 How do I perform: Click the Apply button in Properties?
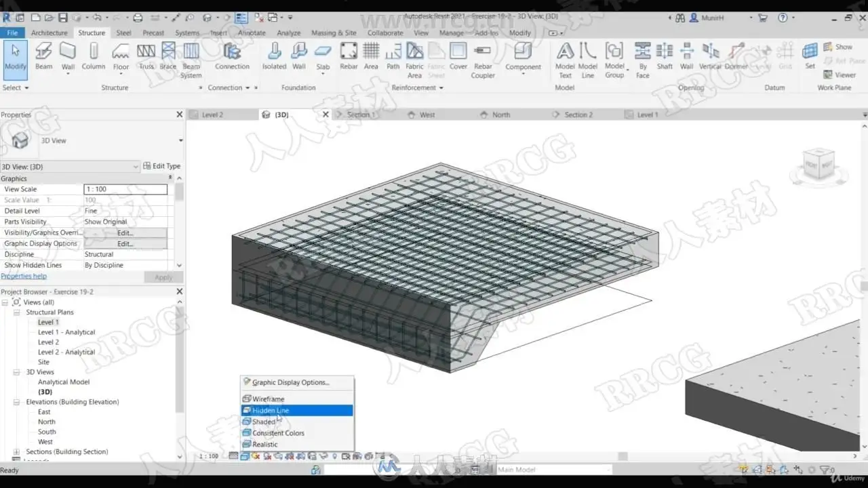coord(163,277)
